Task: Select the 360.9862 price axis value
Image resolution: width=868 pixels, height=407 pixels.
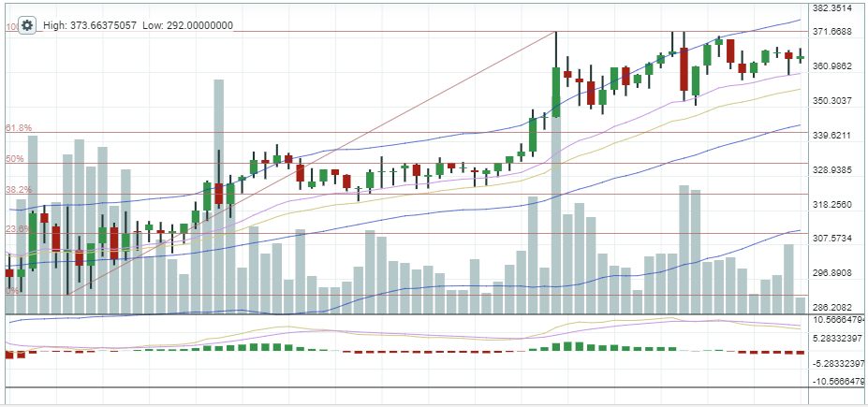Action: tap(831, 66)
